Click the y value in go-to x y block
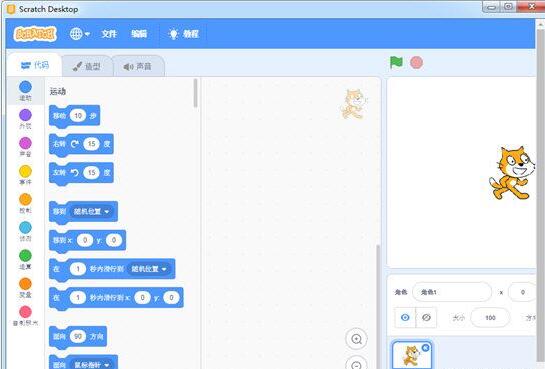The height and width of the screenshot is (369, 545). tap(114, 240)
